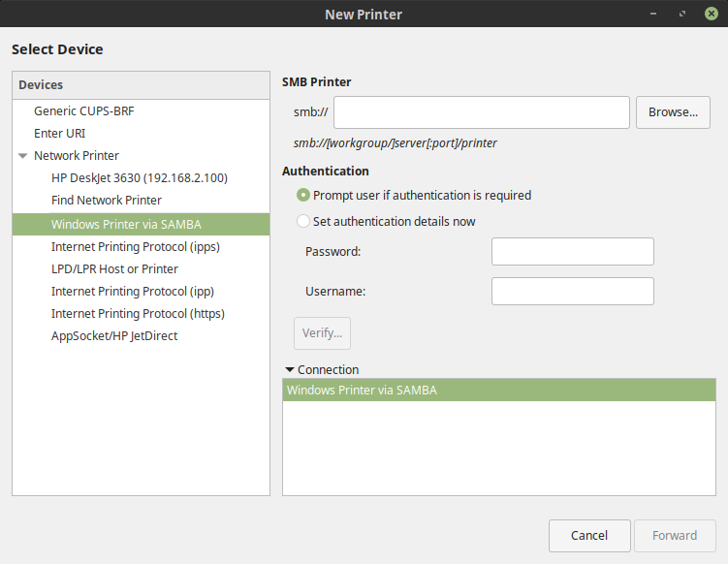Select Find Network Printer entry
This screenshot has height=564, width=728.
tap(107, 200)
